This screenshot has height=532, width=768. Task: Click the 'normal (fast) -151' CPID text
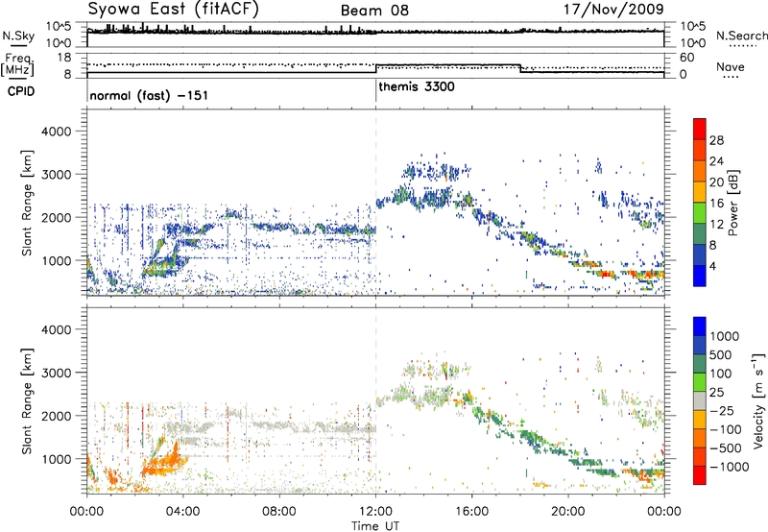pyautogui.click(x=149, y=95)
